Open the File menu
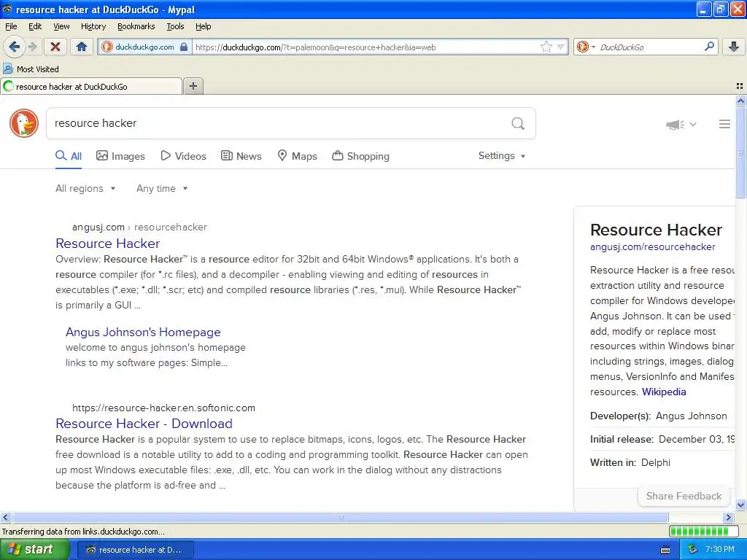The image size is (747, 560). [x=11, y=26]
